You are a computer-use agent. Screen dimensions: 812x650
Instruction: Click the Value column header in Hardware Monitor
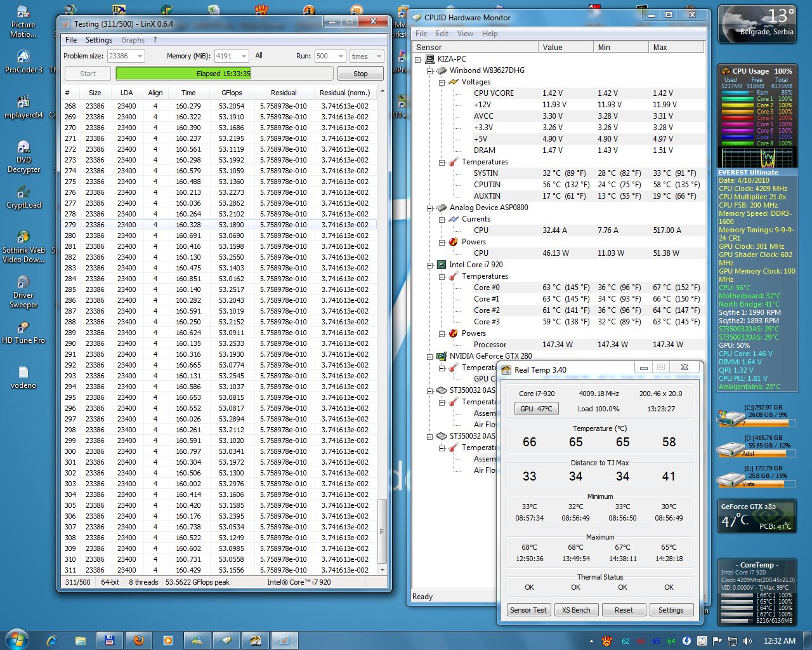(x=565, y=47)
